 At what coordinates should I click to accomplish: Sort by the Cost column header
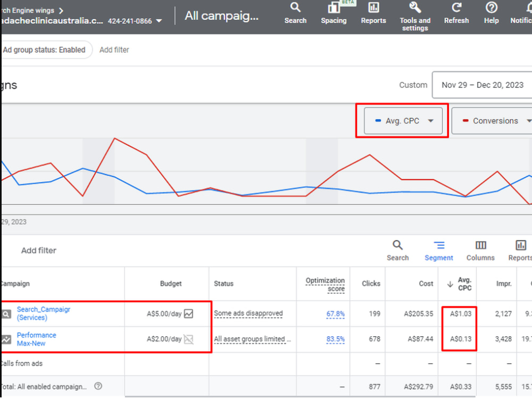[426, 284]
